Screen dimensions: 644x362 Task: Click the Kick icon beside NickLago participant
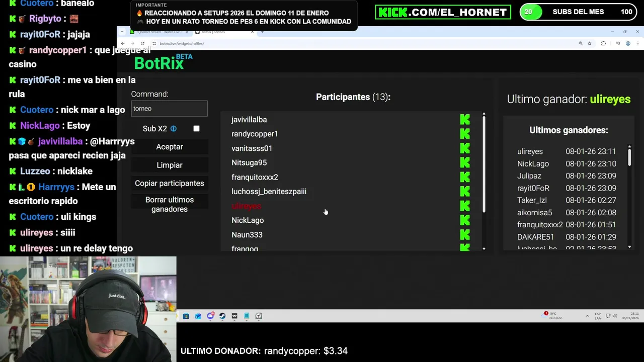(x=465, y=220)
